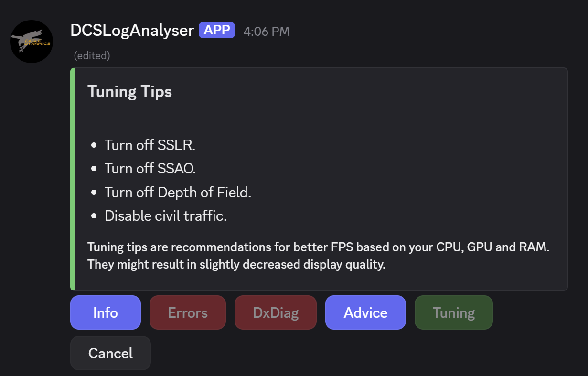588x376 pixels.
Task: Open the DCSLogAnalyser username profile
Action: [132, 31]
